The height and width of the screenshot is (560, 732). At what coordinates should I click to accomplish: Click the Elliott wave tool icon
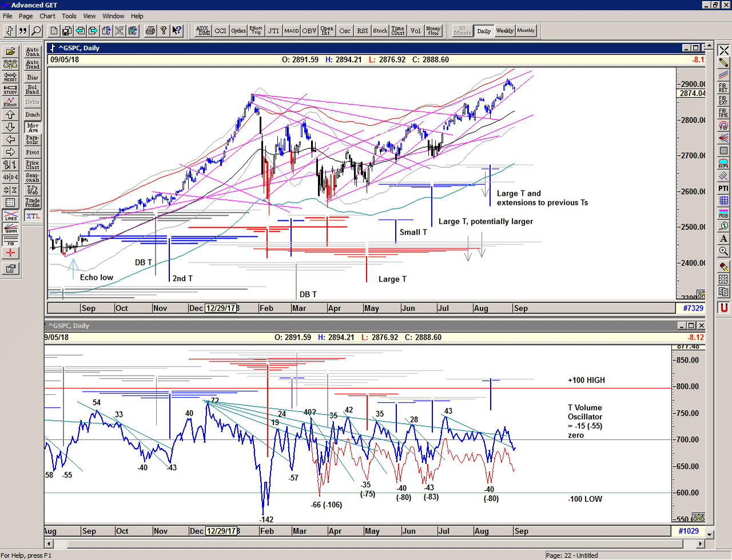click(x=10, y=102)
